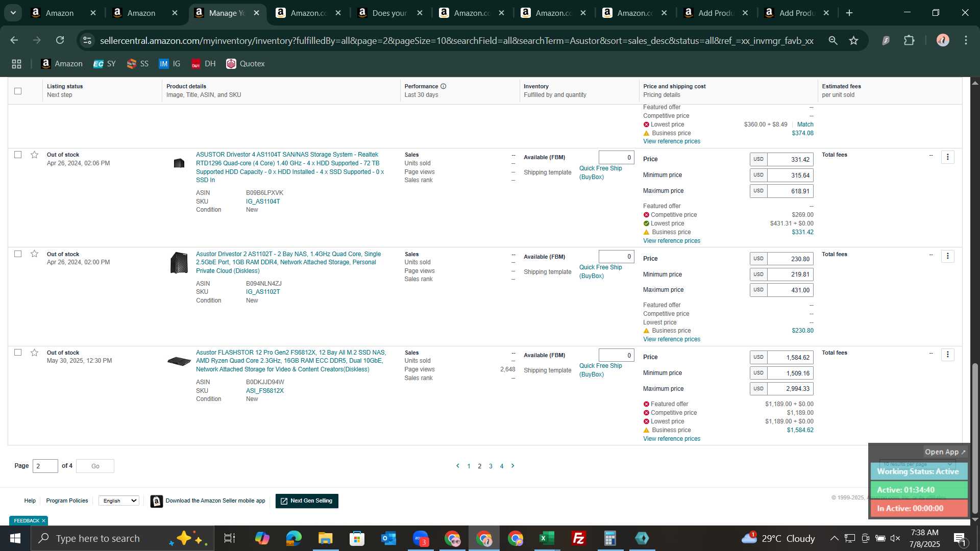The height and width of the screenshot is (551, 980).
Task: Open Chrome tab search dropdown arrow
Action: click(13, 13)
